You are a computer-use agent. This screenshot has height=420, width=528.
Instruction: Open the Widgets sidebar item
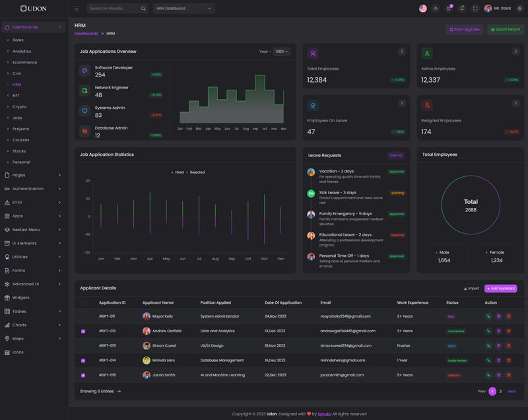click(x=21, y=298)
